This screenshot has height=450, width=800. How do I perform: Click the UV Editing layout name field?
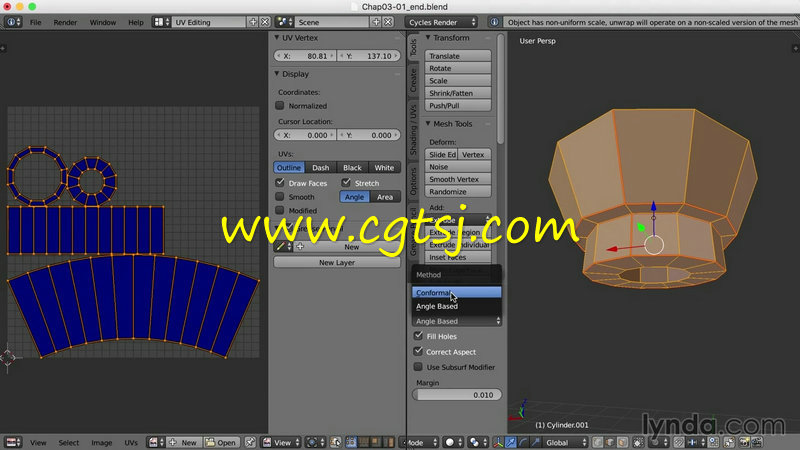[x=209, y=22]
